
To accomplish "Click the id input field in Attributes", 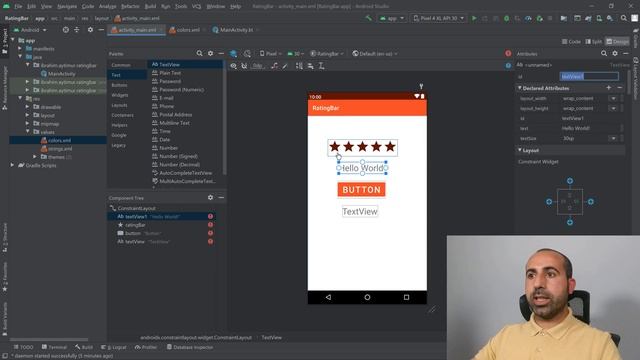I will coord(589,76).
